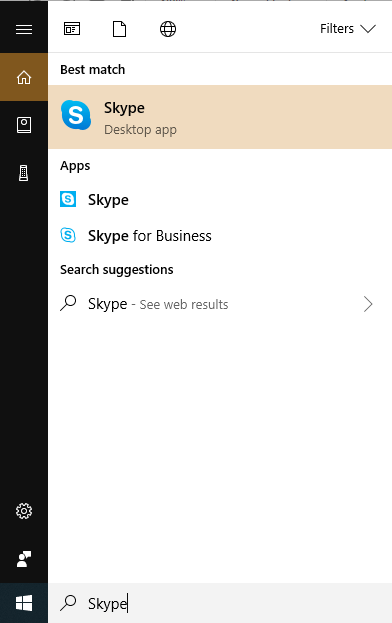Click the Windows Start button
The image size is (392, 623).
point(24,603)
